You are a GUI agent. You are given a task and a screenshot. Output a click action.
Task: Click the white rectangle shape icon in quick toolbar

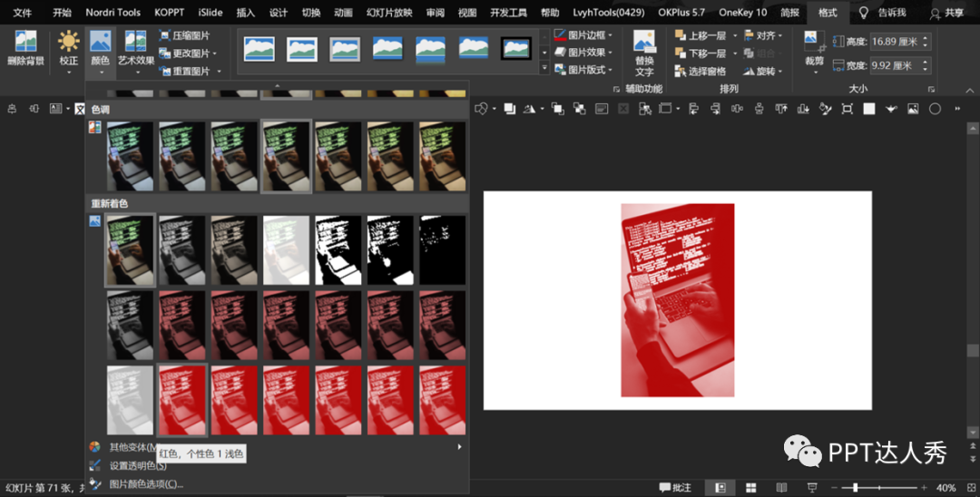tap(868, 109)
